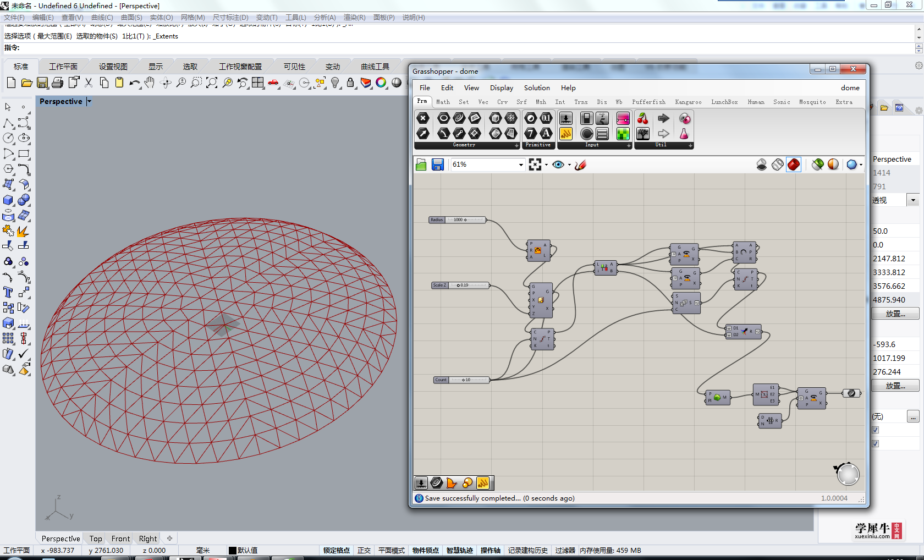The image size is (924, 560).
Task: Toggle No preview icon in Grasshopper
Action: (x=762, y=164)
